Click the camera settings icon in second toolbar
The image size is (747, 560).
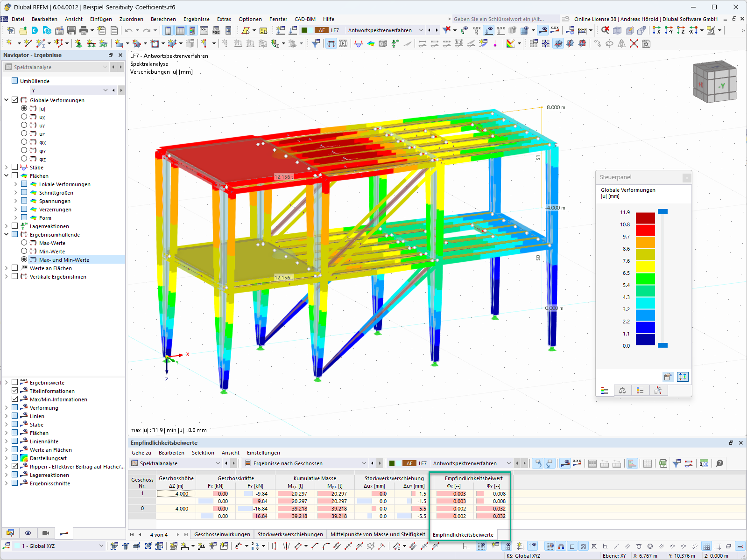click(646, 43)
